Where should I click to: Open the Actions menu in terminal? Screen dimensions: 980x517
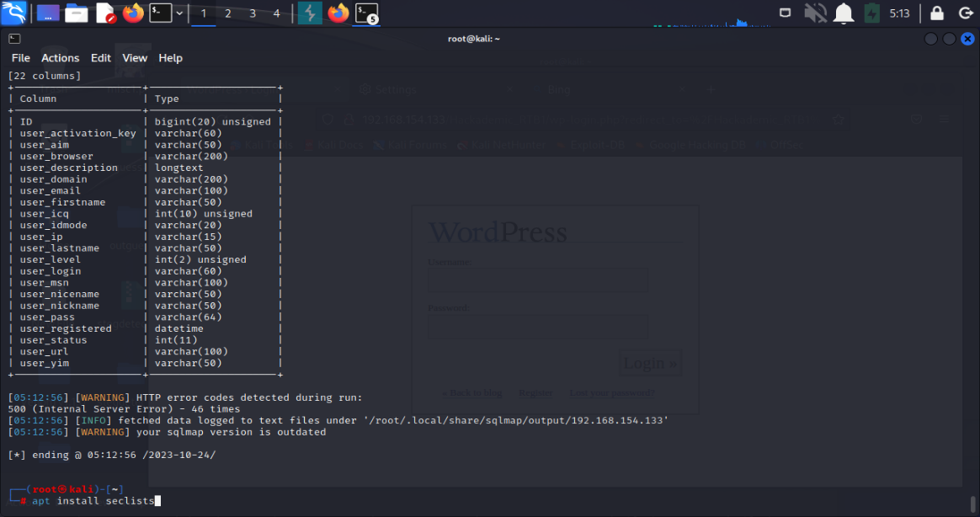coord(60,58)
